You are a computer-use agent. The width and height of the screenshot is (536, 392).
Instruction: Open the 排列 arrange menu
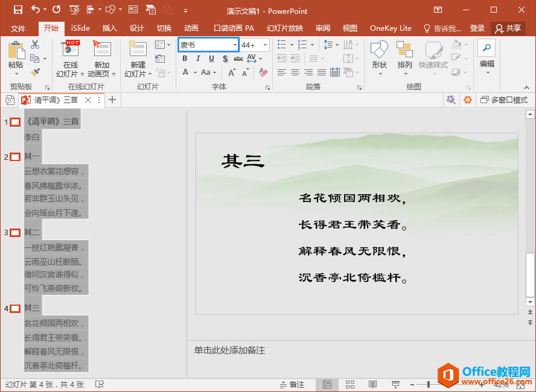tap(405, 57)
